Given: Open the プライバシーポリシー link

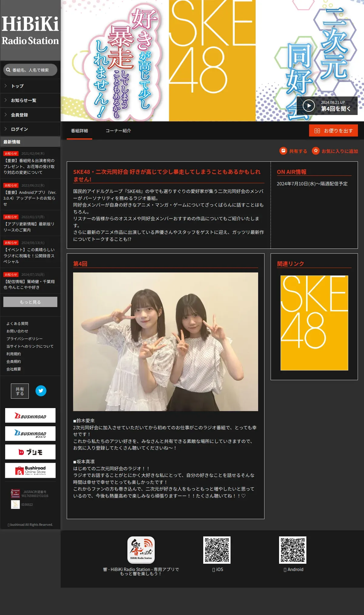Looking at the screenshot, I should pyautogui.click(x=25, y=339).
